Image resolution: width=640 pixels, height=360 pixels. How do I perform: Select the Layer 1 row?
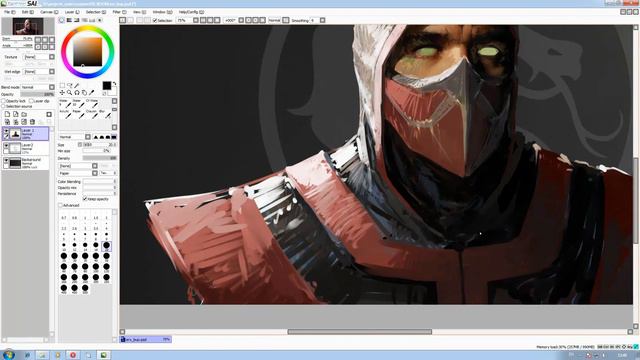click(25, 133)
